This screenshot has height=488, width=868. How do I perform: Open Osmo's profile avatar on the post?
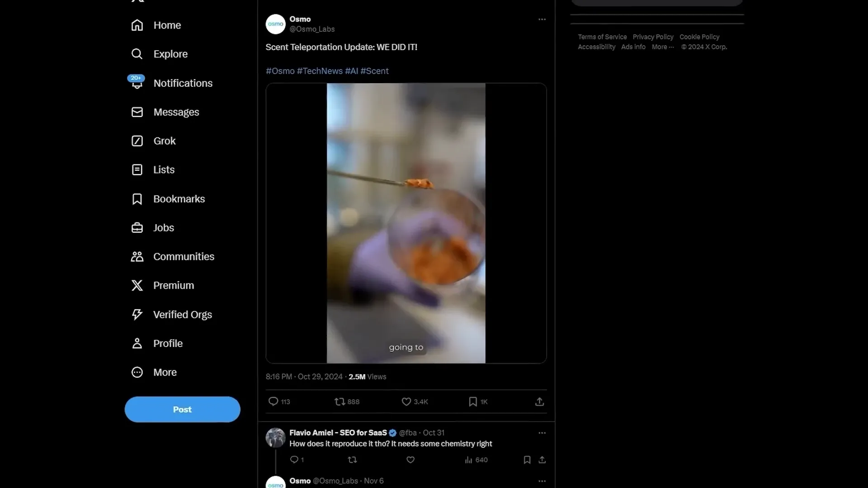[x=275, y=24]
